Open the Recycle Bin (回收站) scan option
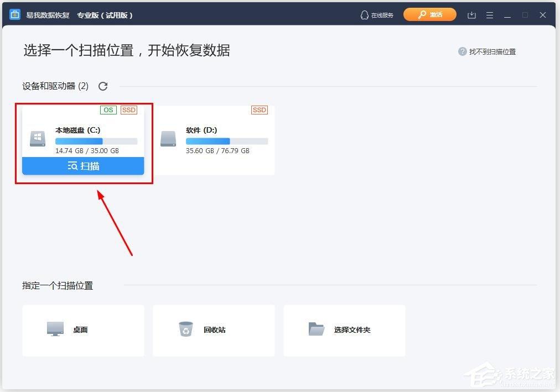Image resolution: width=560 pixels, height=392 pixels. point(185,328)
